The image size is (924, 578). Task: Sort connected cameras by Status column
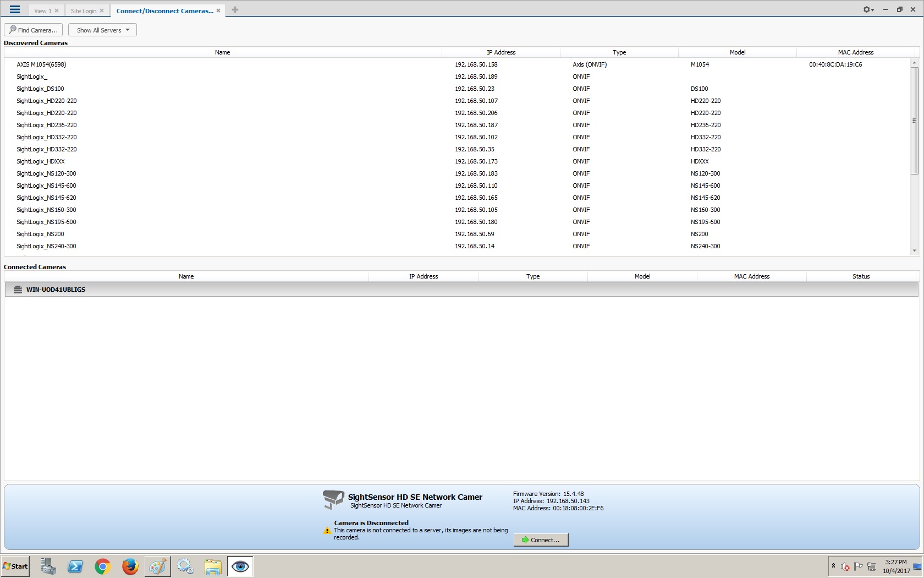(861, 276)
